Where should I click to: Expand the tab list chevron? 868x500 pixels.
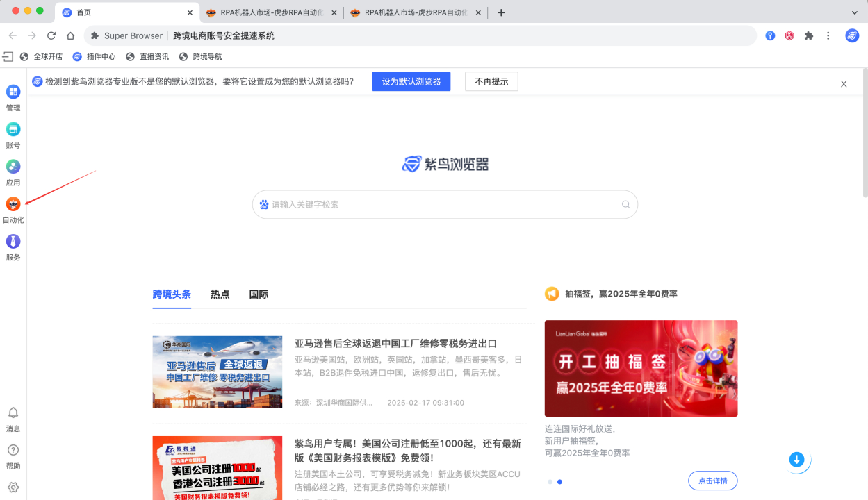point(855,13)
